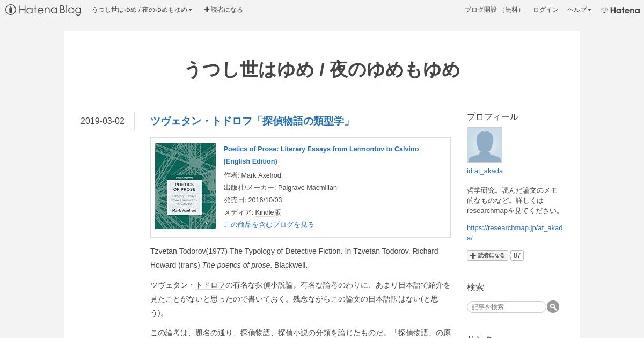Click the magnifier search button
Image resolution: width=644 pixels, height=338 pixels.
click(x=553, y=307)
